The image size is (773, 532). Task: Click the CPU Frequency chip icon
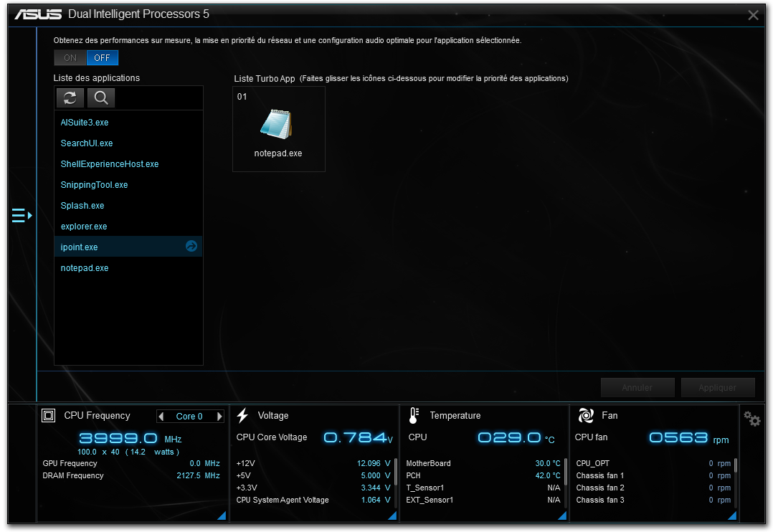49,416
